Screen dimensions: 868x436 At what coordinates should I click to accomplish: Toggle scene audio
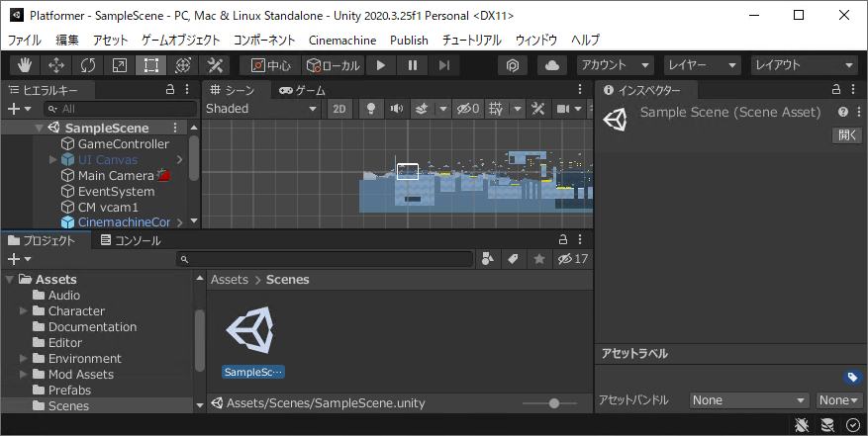click(x=396, y=109)
